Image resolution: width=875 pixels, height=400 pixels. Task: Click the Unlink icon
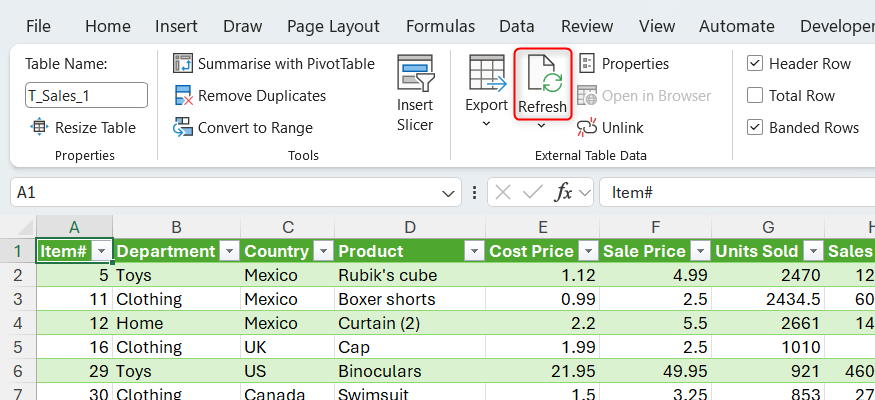click(587, 127)
